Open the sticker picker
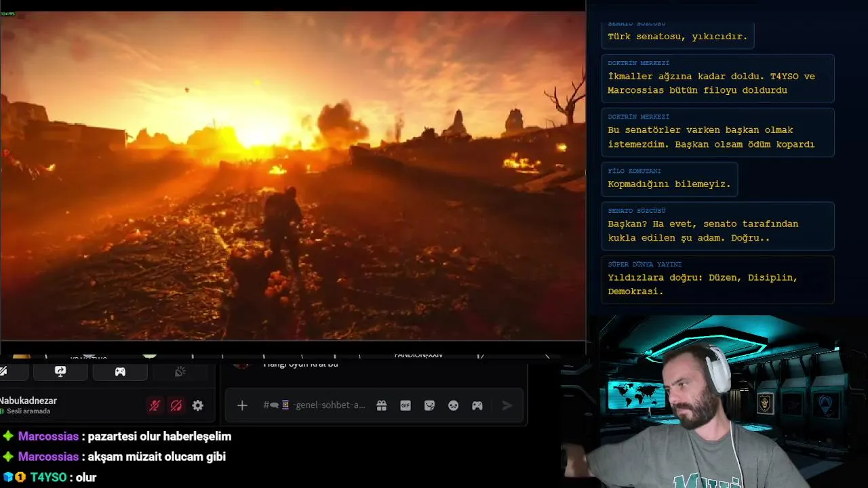868x488 pixels. (x=429, y=405)
